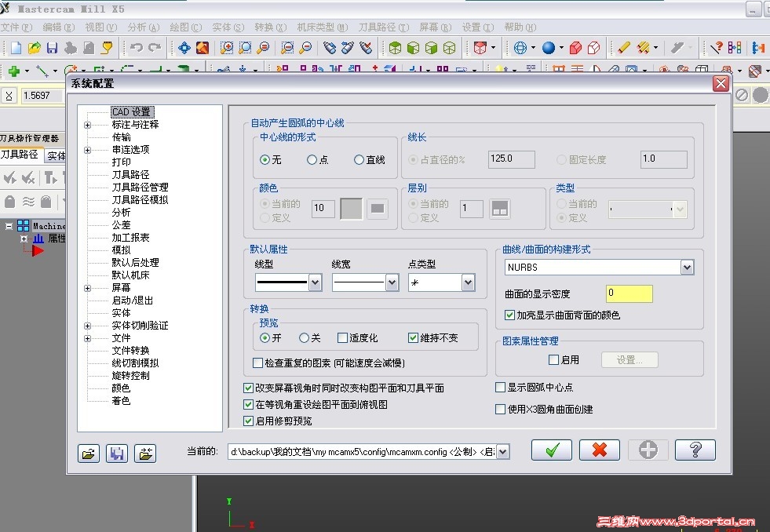Image resolution: width=770 pixels, height=532 pixels.
Task: Click the green plus toolbar icon
Action: [x=14, y=71]
